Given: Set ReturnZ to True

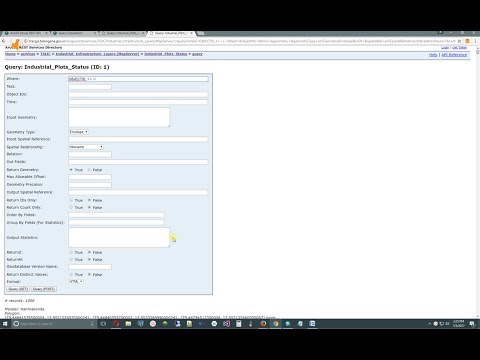Looking at the screenshot, I should click(71, 252).
